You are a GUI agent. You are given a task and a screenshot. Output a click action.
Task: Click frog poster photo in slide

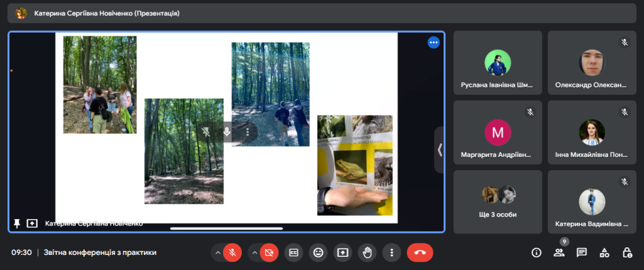tap(355, 165)
